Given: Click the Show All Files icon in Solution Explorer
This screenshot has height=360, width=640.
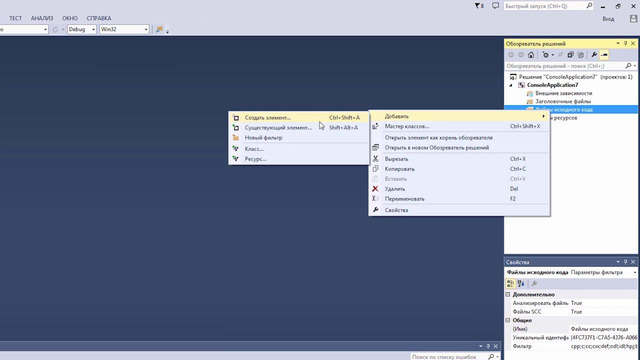Looking at the screenshot, I should tap(580, 55).
